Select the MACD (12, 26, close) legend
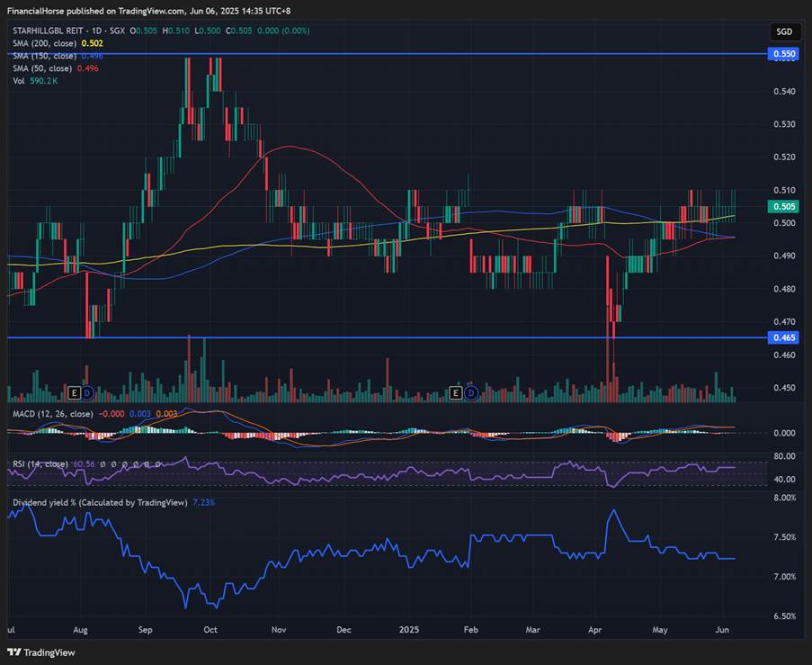Image resolution: width=812 pixels, height=665 pixels. click(53, 414)
